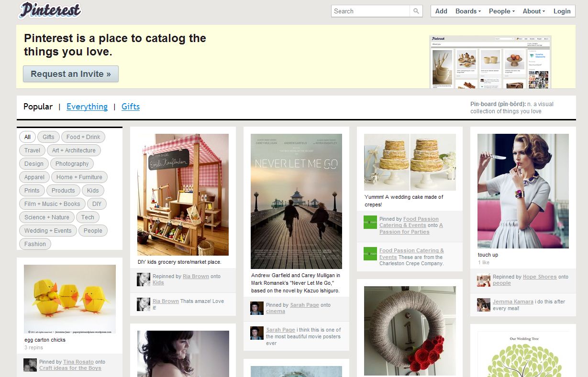Expand the About dropdown
The width and height of the screenshot is (588, 377).
pos(533,11)
